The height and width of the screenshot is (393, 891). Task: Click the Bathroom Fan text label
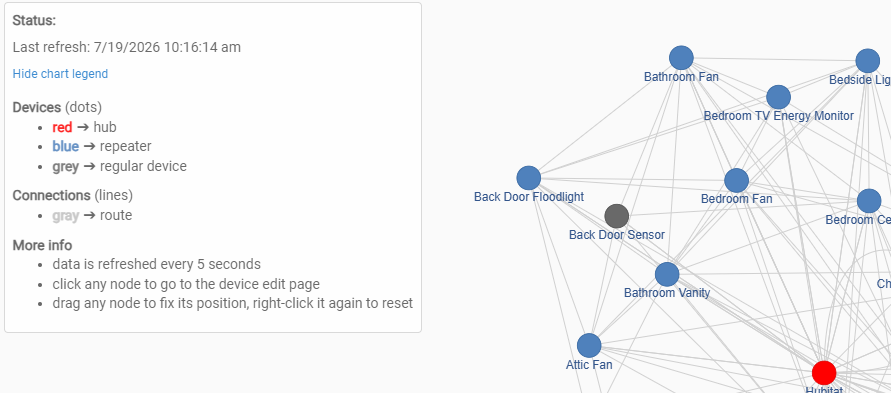(x=681, y=77)
